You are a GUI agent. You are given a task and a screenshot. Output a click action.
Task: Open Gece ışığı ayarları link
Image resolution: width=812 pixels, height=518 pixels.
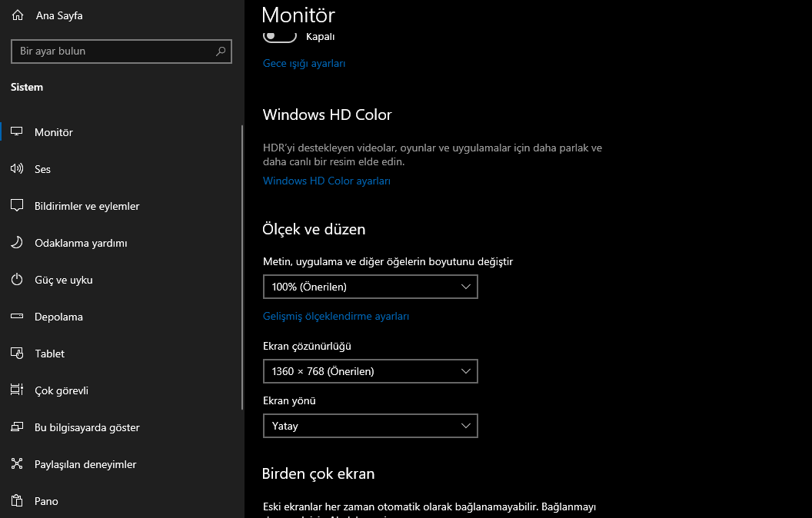tap(304, 64)
